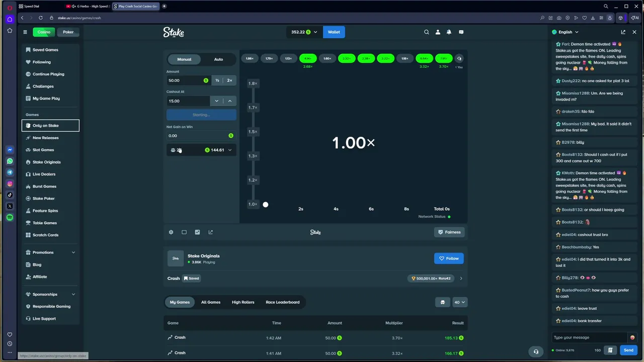Increase Cashout At value with up arrow

pos(230,101)
